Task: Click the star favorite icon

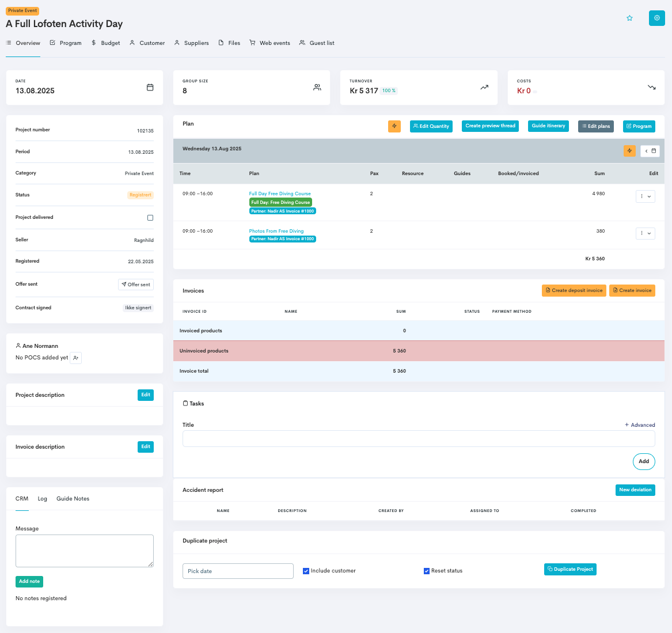Action: tap(629, 18)
